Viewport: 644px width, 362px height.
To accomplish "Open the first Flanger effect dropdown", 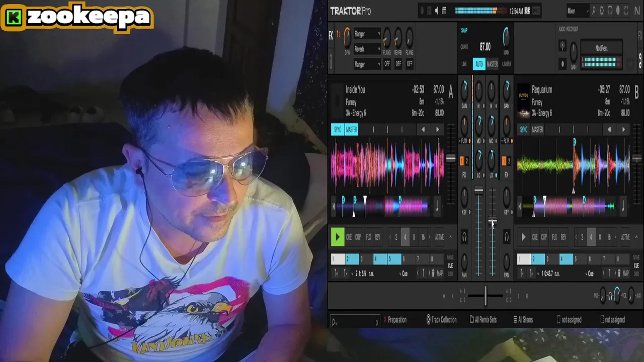I will [367, 34].
